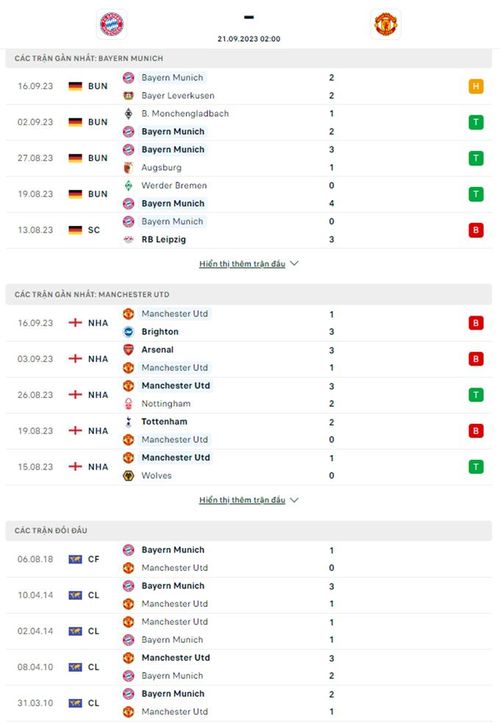Open the Nottingham team name link
Viewport: 500px width, 724px height.
pyautogui.click(x=166, y=404)
